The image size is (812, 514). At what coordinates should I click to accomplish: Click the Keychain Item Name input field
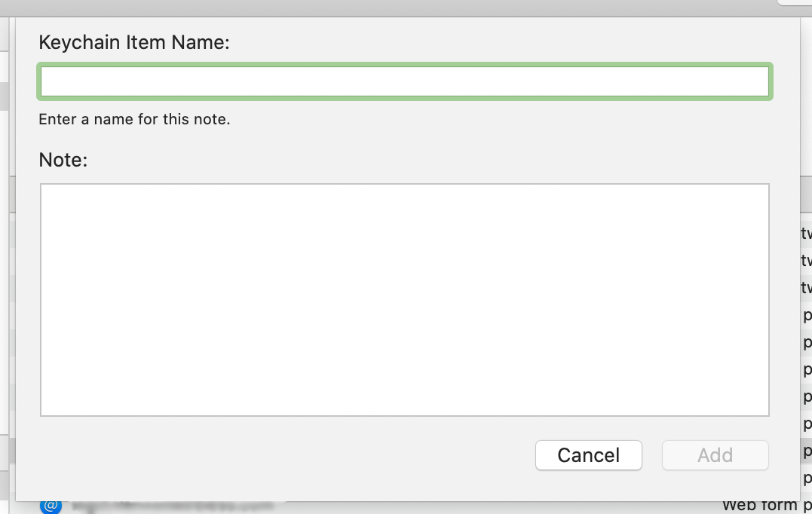405,81
